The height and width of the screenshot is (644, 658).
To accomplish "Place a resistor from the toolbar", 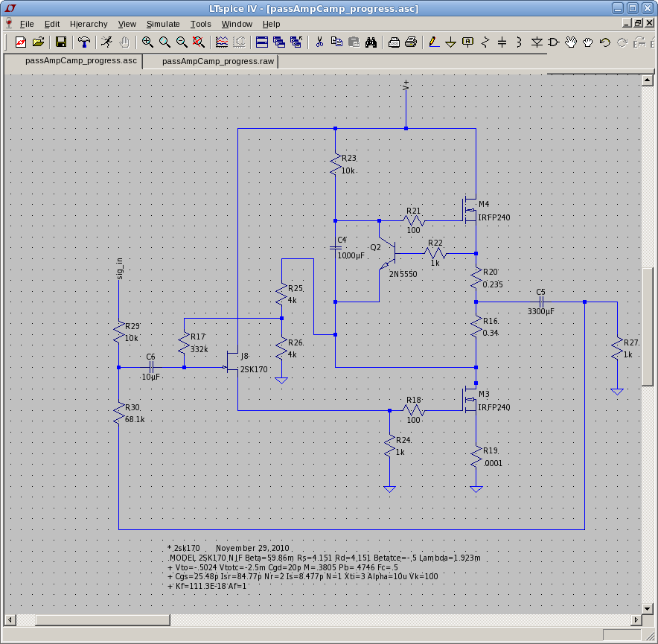I will coord(485,42).
